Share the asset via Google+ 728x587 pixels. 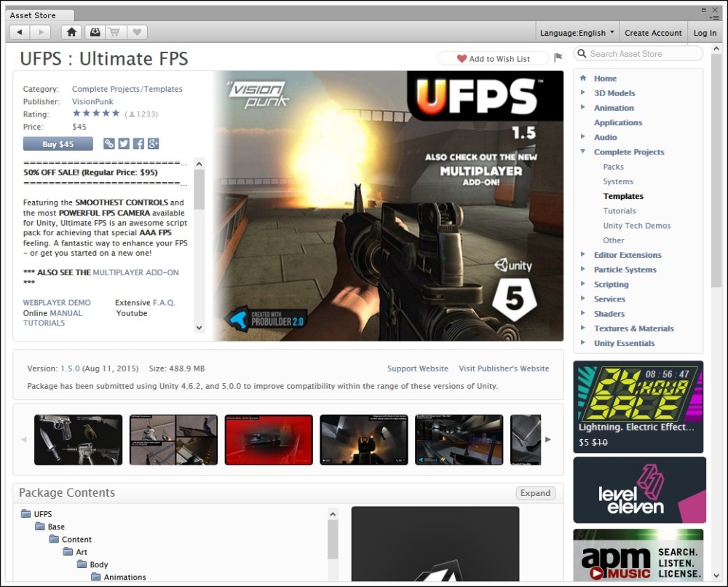pyautogui.click(x=154, y=143)
